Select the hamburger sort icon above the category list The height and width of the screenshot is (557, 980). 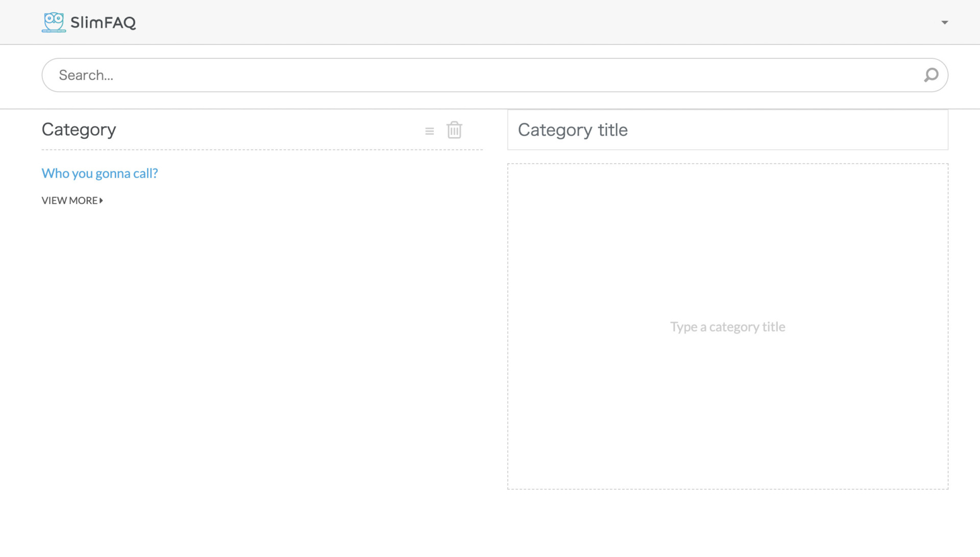(430, 130)
